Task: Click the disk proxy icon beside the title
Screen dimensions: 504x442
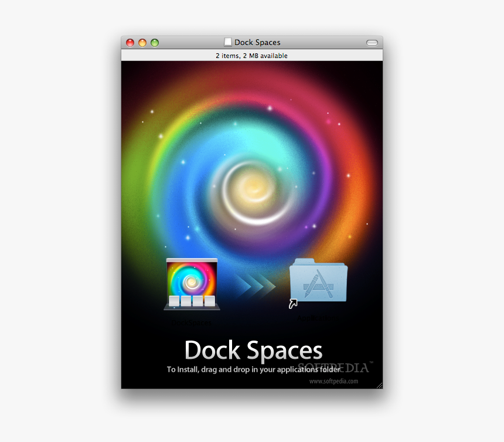Action: [x=228, y=42]
